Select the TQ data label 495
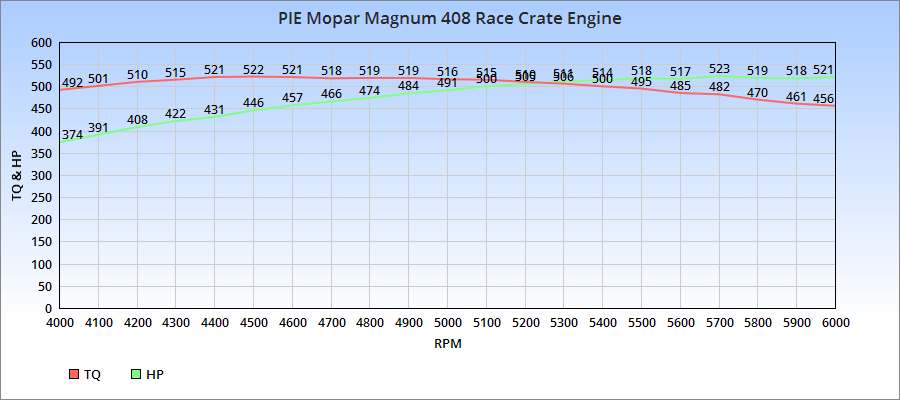The image size is (900, 400). coord(641,81)
